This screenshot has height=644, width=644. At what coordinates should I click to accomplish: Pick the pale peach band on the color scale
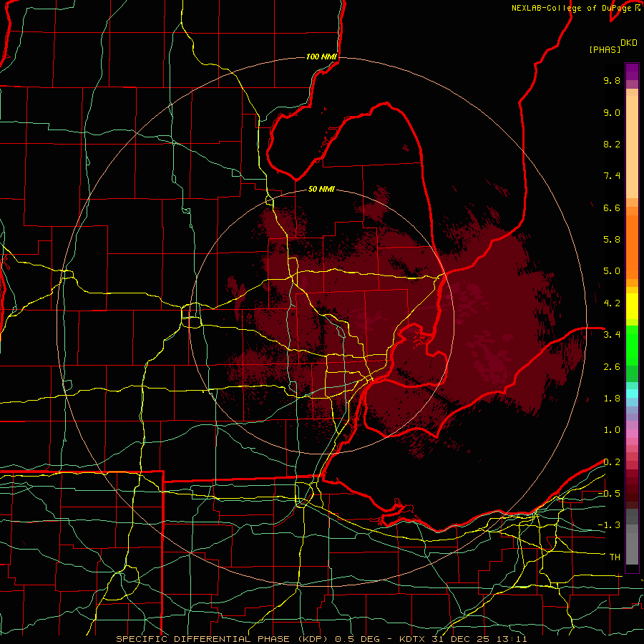632,147
